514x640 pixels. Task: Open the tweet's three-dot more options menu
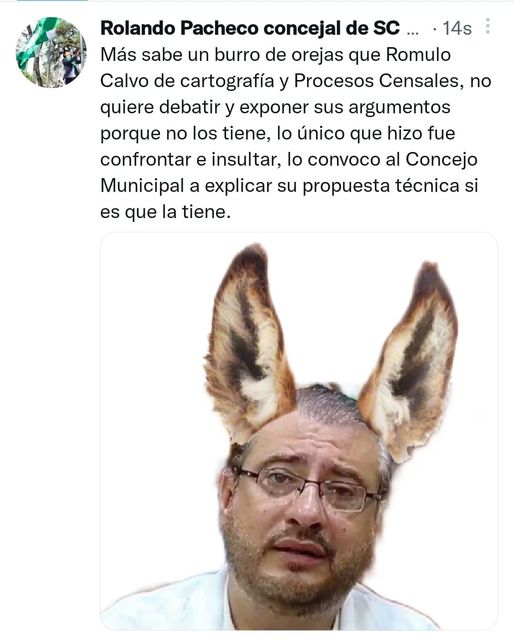tap(487, 26)
